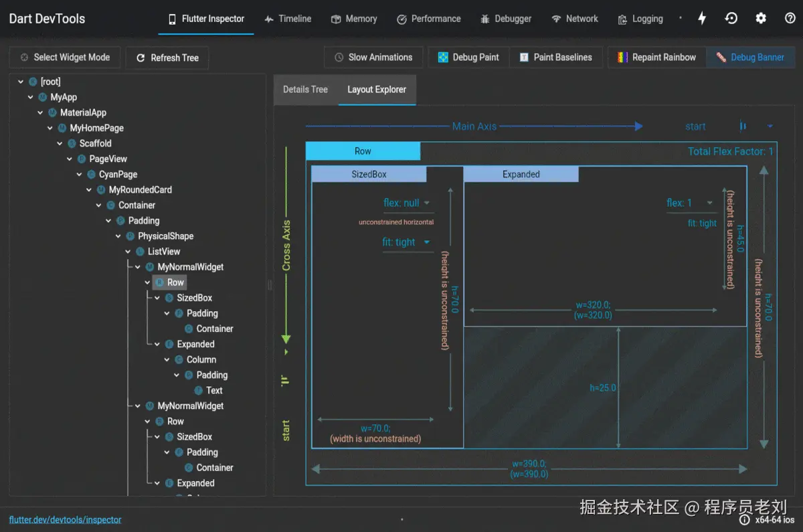This screenshot has width=803, height=532.
Task: Collapse the MyHomePage tree node
Action: tap(50, 128)
